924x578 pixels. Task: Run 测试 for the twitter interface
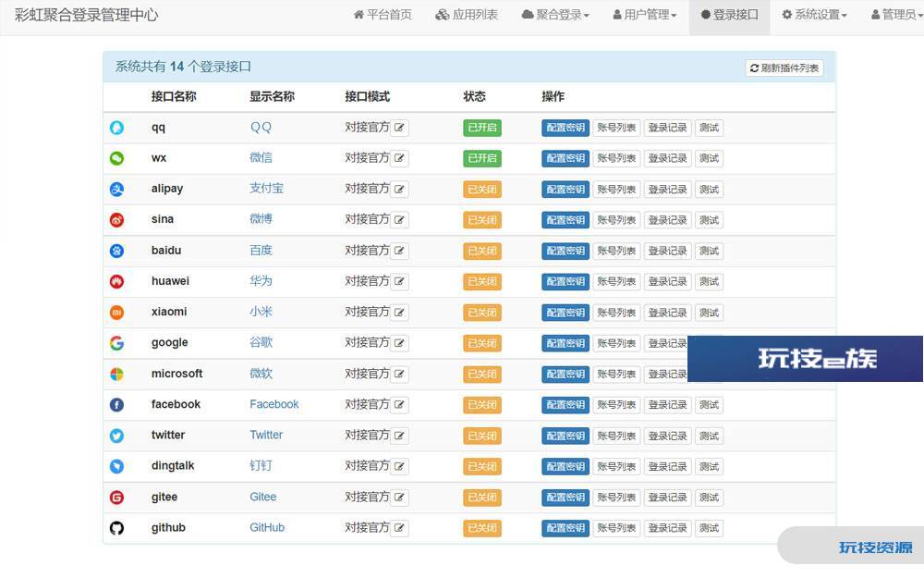[709, 436]
